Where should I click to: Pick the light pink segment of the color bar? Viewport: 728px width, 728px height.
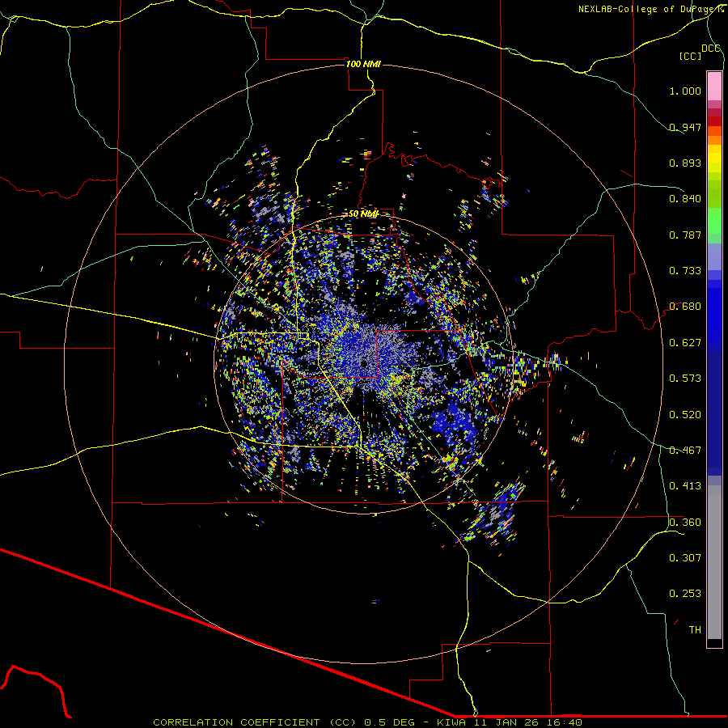click(714, 87)
